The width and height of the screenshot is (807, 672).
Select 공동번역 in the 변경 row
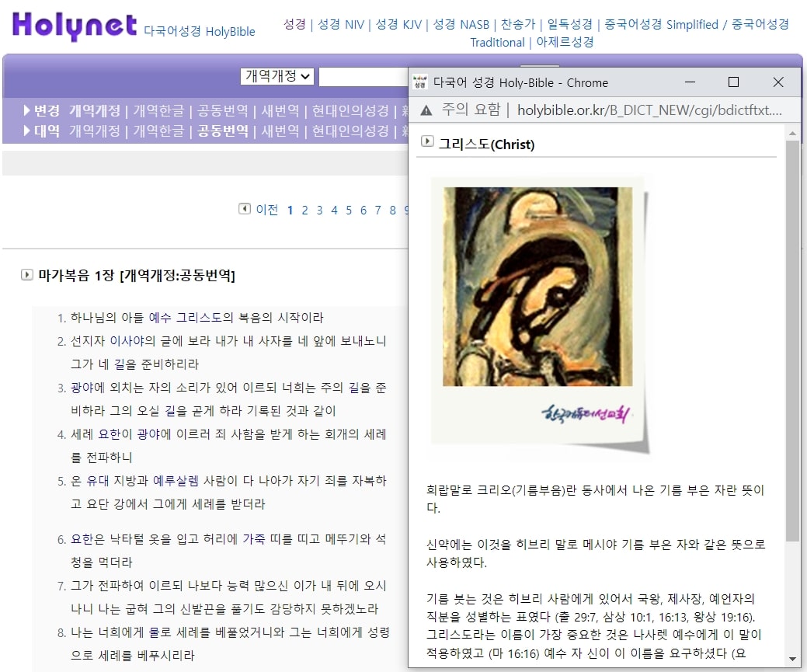point(222,111)
